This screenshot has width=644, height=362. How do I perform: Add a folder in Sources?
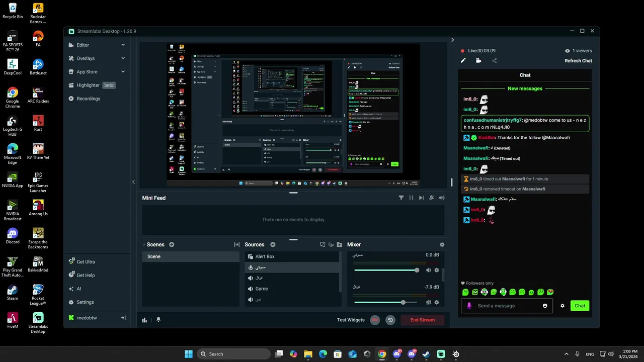tap(339, 245)
